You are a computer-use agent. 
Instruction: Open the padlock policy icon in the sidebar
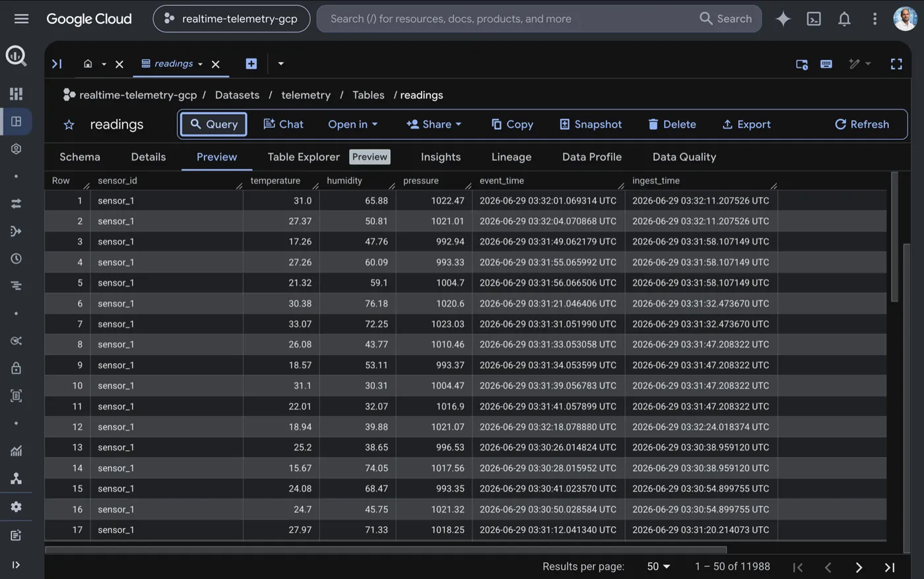(16, 368)
